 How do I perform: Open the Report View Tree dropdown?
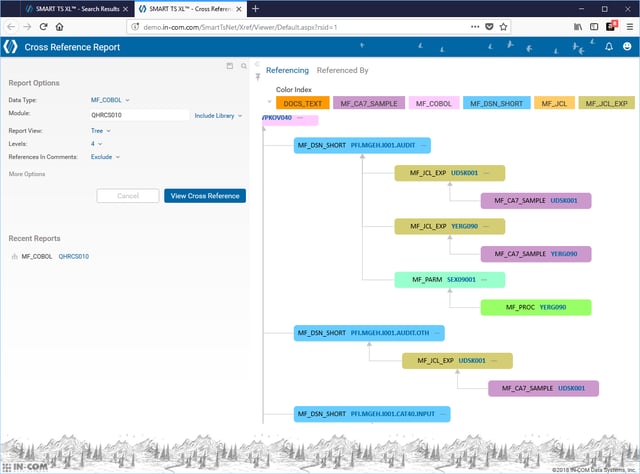(100, 129)
